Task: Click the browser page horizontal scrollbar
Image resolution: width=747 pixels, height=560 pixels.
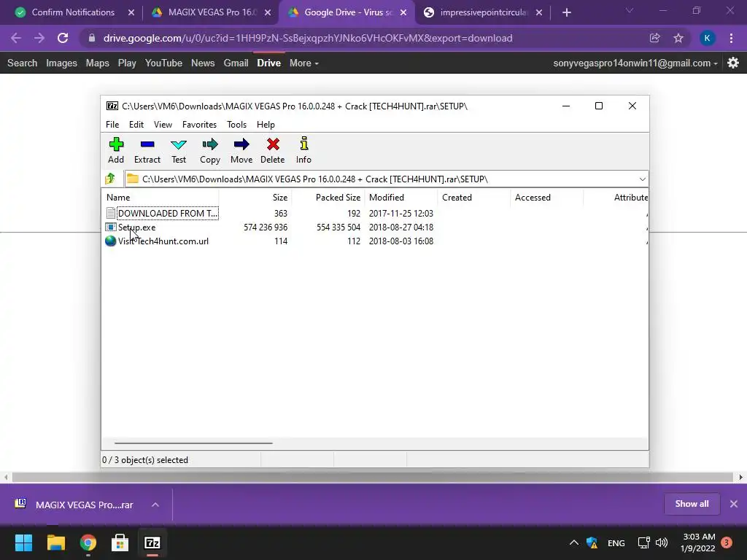Action: 373,477
